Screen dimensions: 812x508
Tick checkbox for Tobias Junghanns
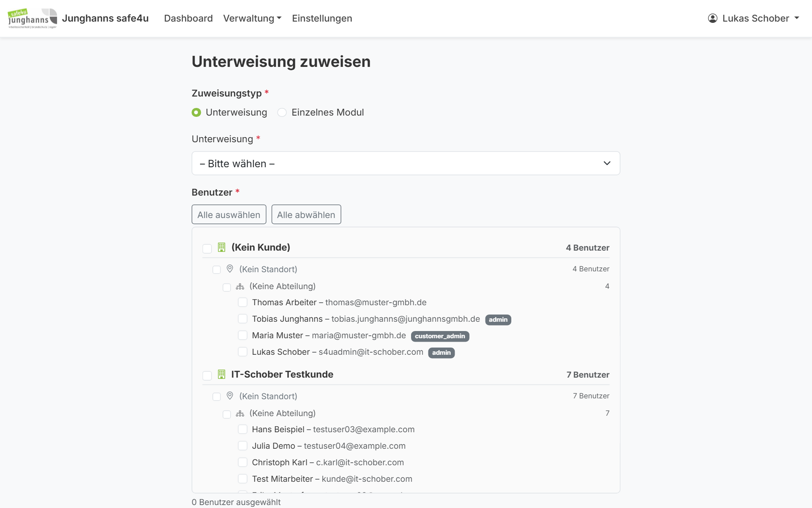(x=243, y=319)
